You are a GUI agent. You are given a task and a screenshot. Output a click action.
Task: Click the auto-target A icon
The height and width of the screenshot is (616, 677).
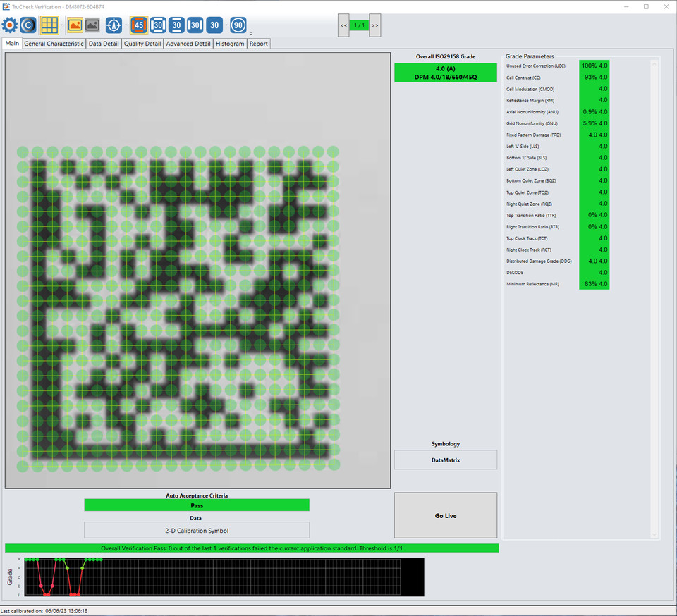(x=114, y=25)
